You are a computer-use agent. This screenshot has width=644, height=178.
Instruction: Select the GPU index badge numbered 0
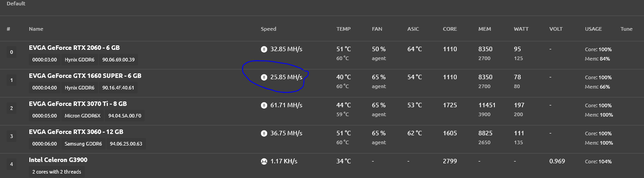pyautogui.click(x=11, y=53)
